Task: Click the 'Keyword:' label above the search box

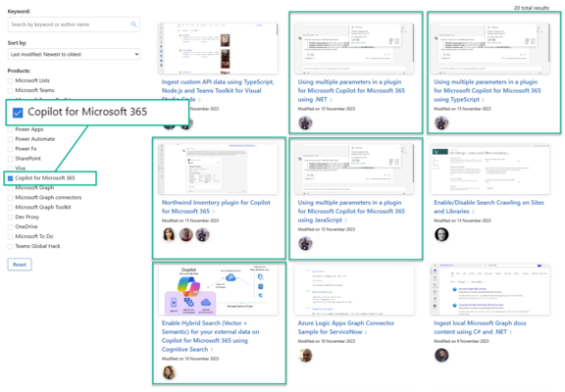Action: coord(19,11)
